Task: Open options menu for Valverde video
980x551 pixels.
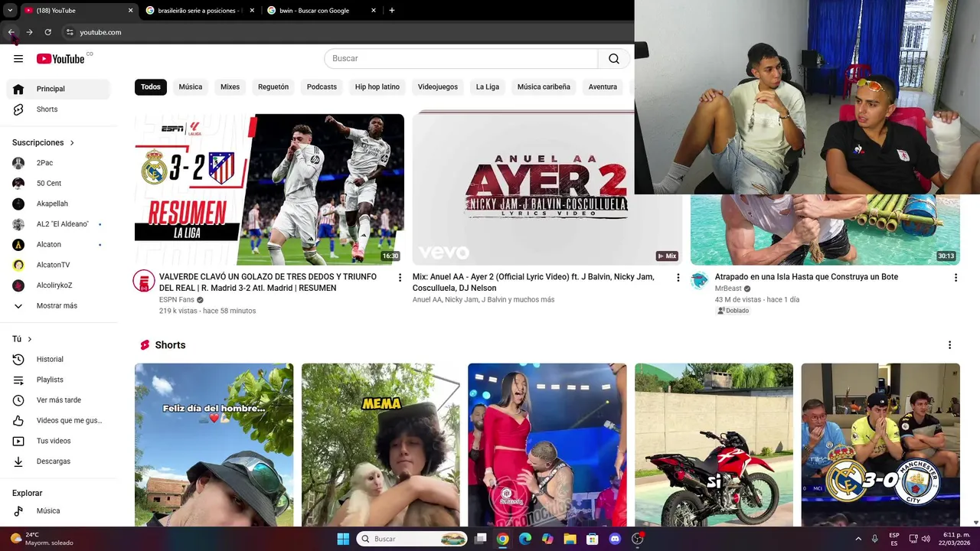Action: tap(400, 278)
